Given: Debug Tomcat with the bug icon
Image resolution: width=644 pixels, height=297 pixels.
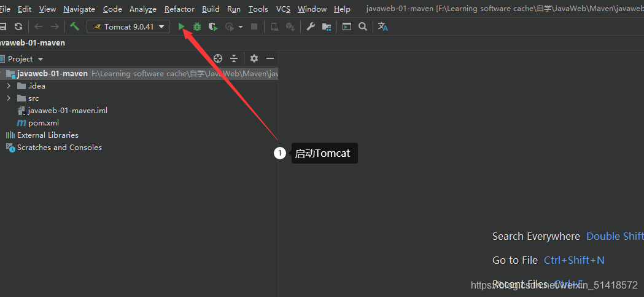Looking at the screenshot, I should tap(197, 26).
